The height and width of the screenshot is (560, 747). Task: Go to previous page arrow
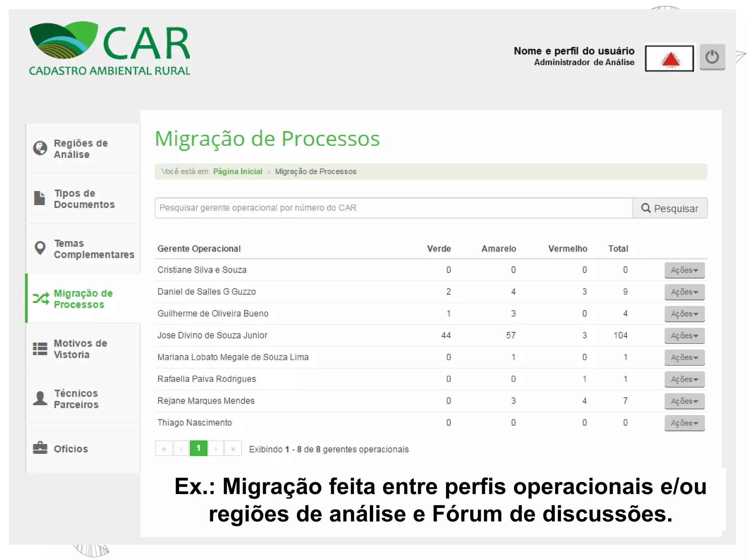point(181,448)
